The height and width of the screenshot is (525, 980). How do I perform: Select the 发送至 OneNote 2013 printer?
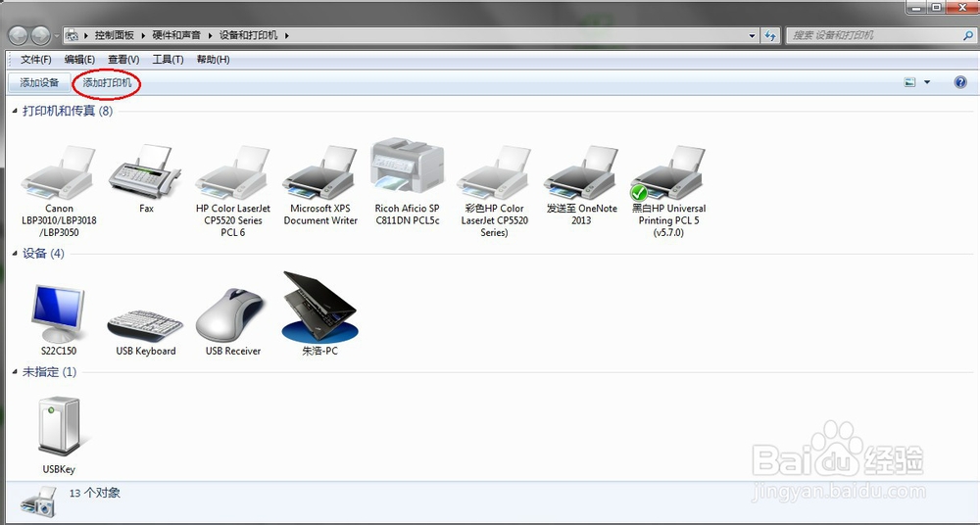click(581, 173)
